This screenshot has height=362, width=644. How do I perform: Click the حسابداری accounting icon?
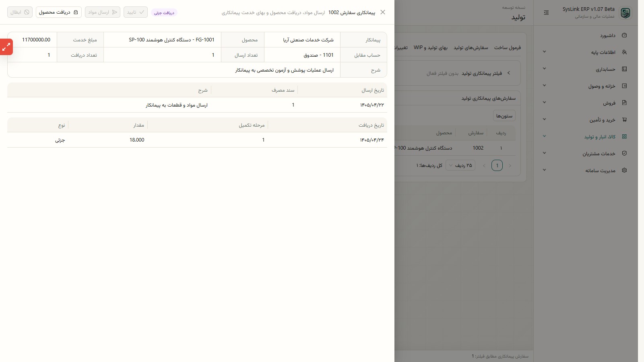[x=624, y=69]
